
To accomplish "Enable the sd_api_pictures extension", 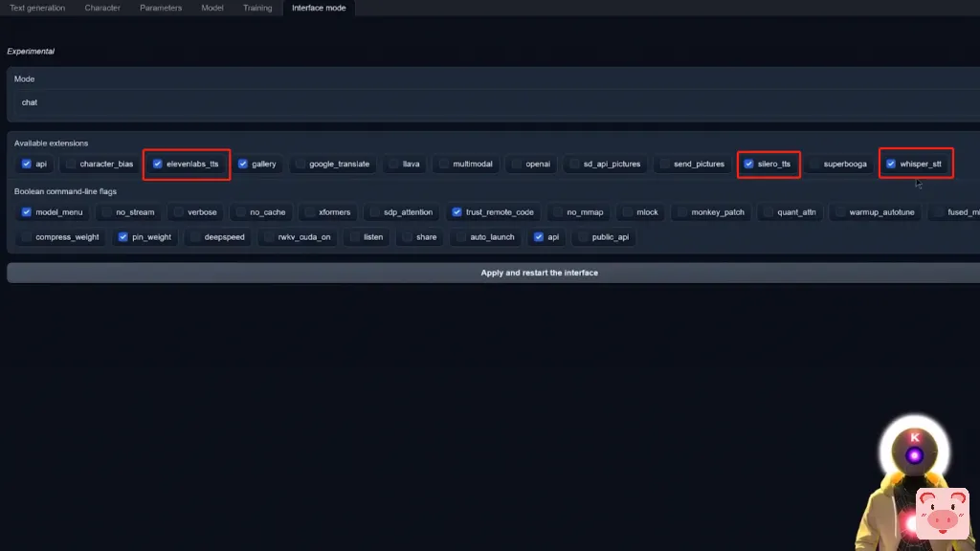I will [574, 164].
